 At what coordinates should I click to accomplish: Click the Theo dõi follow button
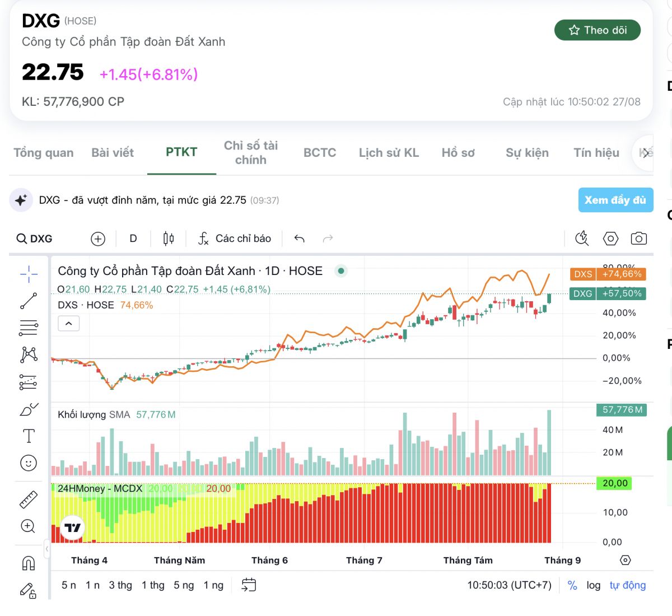598,30
